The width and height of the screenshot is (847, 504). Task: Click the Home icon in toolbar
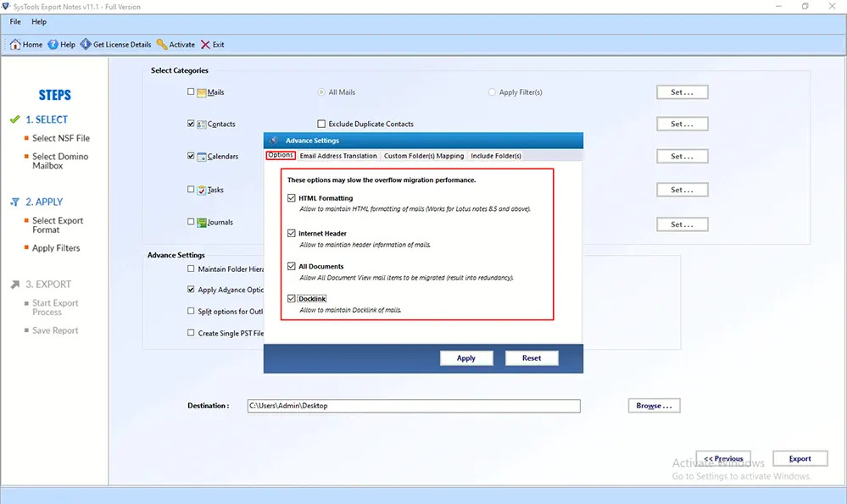[x=15, y=44]
